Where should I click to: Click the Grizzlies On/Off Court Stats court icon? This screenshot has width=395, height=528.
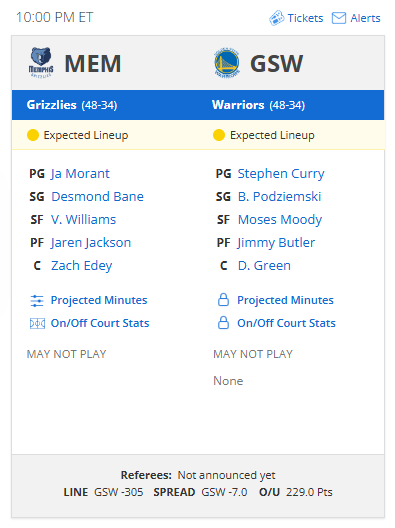[37, 324]
